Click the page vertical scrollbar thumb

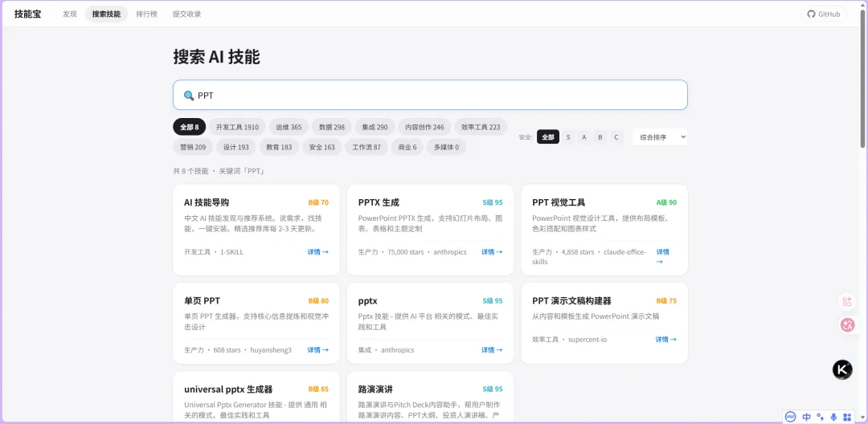[862, 79]
